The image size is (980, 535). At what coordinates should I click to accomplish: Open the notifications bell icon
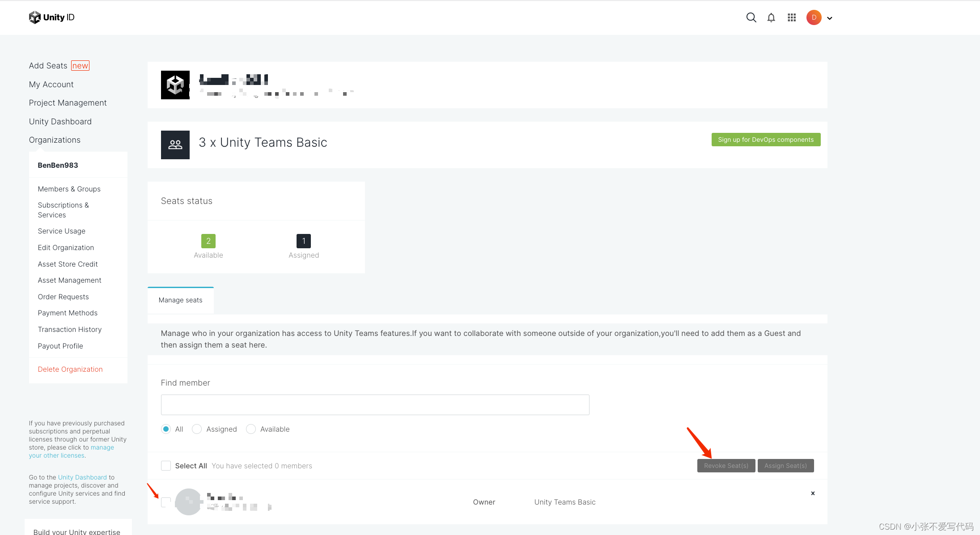(x=771, y=17)
